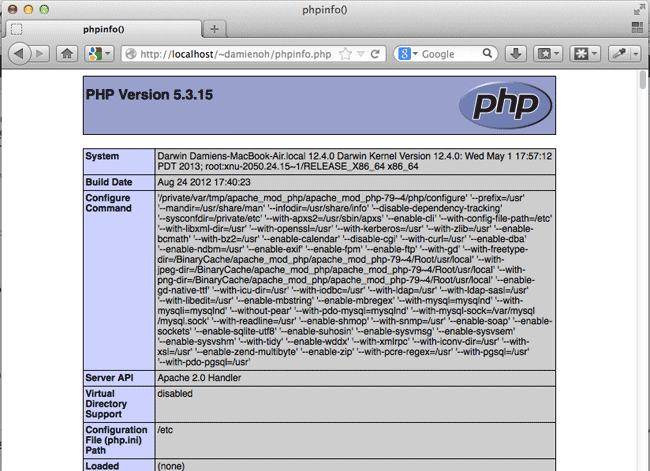
Task: Open the Home page button
Action: (x=67, y=54)
